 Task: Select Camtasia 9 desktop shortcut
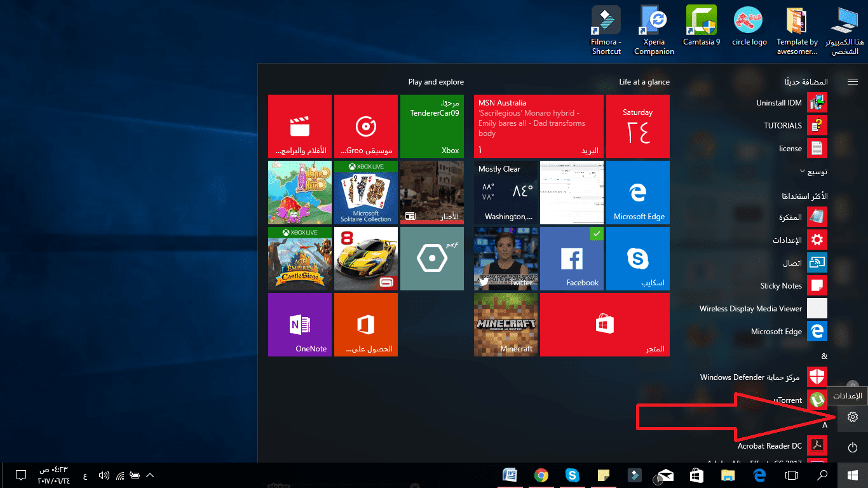702,26
